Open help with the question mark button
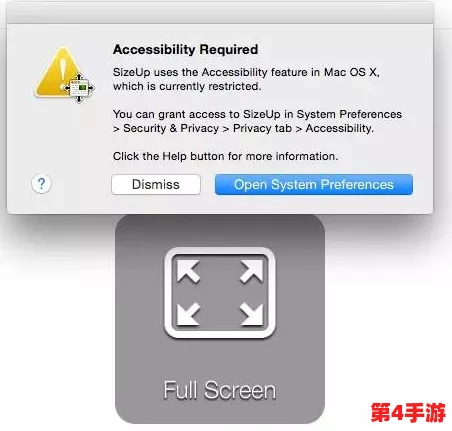Viewport: 452px width, 431px height. [x=41, y=183]
